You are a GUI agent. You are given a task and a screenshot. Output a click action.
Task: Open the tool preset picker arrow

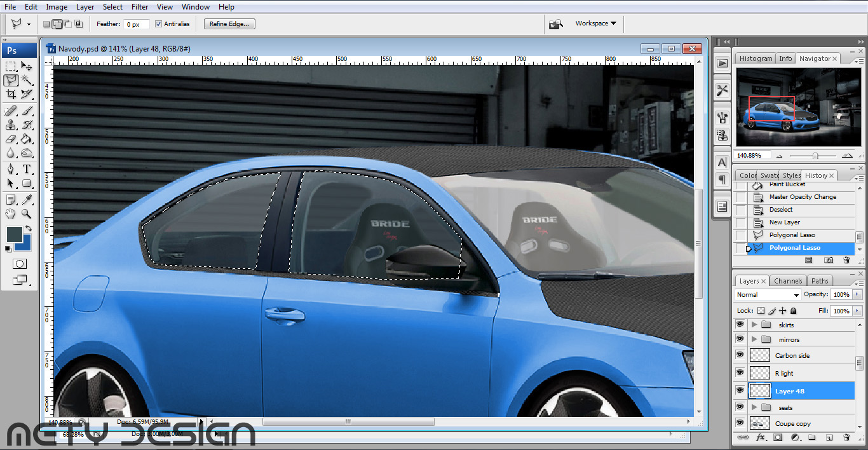click(29, 24)
